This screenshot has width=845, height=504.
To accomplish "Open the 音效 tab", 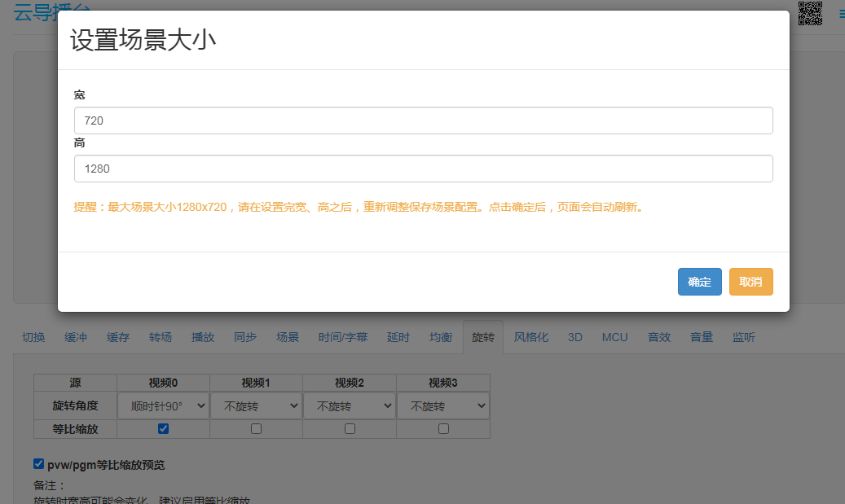I will 659,337.
